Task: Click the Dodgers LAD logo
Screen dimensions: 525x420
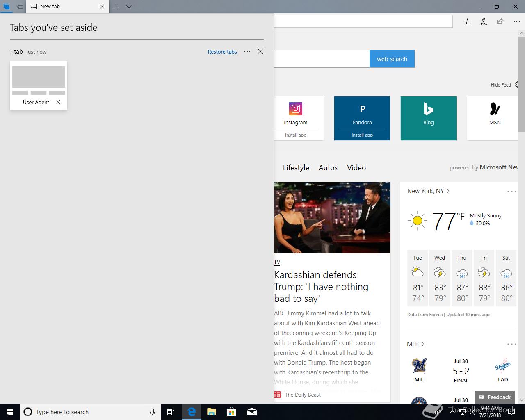Action: [503, 366]
